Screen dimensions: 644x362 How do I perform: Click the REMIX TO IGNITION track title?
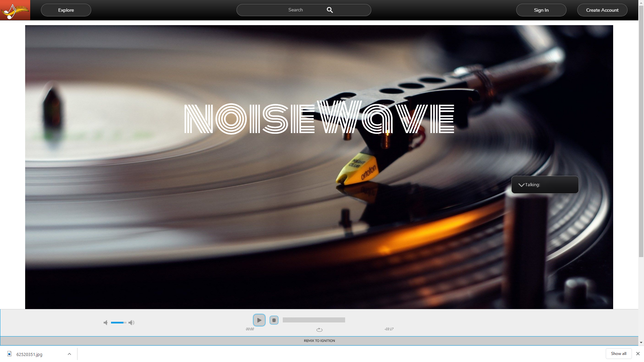click(319, 341)
